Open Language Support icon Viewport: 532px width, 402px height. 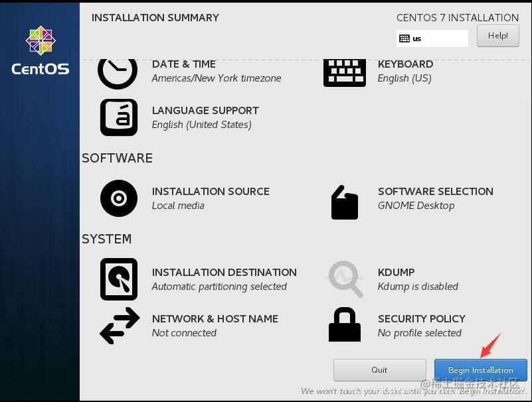click(119, 117)
